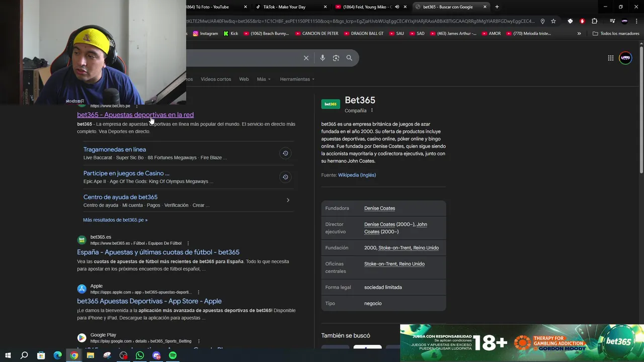Open history icon beside Tragamonedas en línea
The image size is (644, 362).
pos(285,153)
